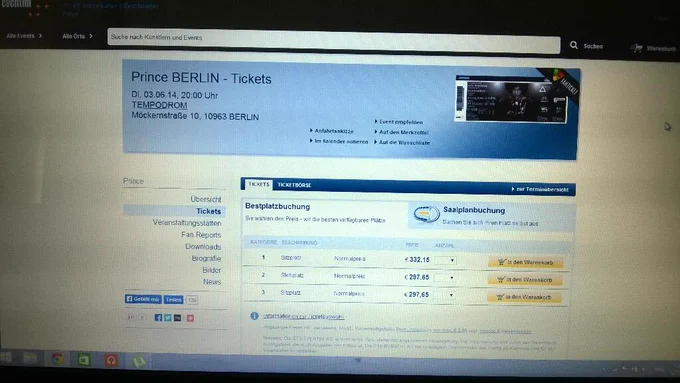Go to zur Terminübersicht link
Screen dimensions: 680x383
[542, 190]
